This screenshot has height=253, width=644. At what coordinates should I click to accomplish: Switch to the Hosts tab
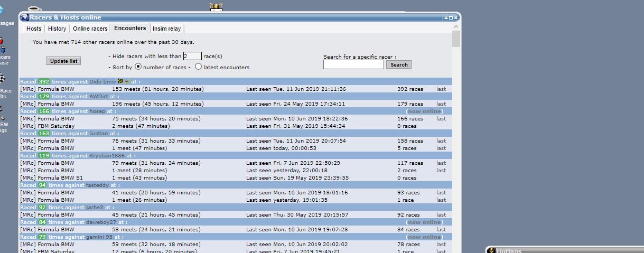tap(34, 29)
